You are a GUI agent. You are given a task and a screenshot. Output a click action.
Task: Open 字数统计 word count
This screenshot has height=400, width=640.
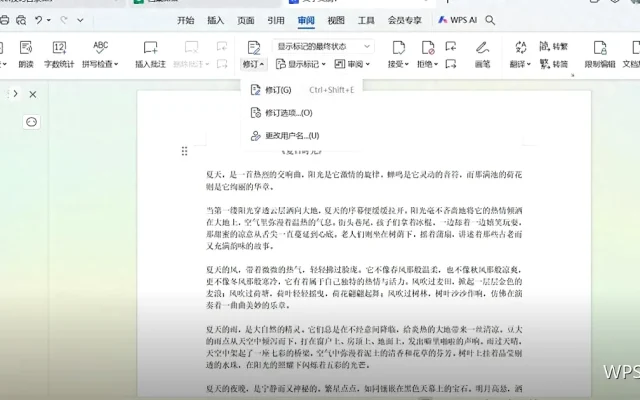(x=59, y=54)
